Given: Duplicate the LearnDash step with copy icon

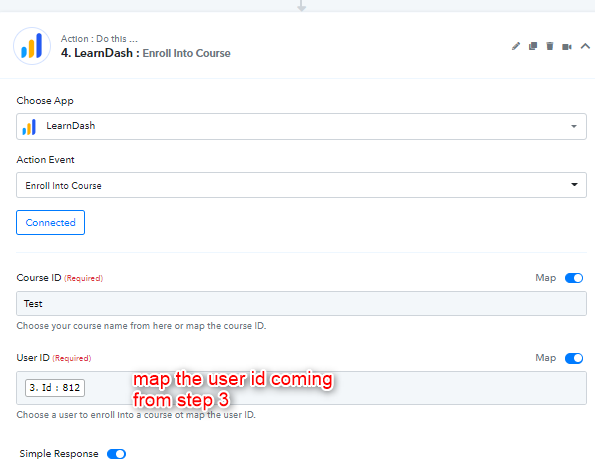Looking at the screenshot, I should click(533, 46).
